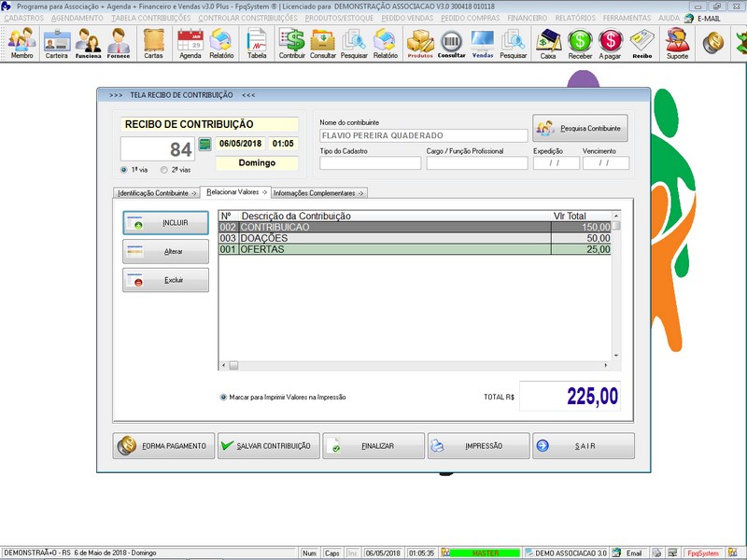Screen dimensions: 747x560
Task: Click the receipt number 84 field
Action: (x=158, y=149)
